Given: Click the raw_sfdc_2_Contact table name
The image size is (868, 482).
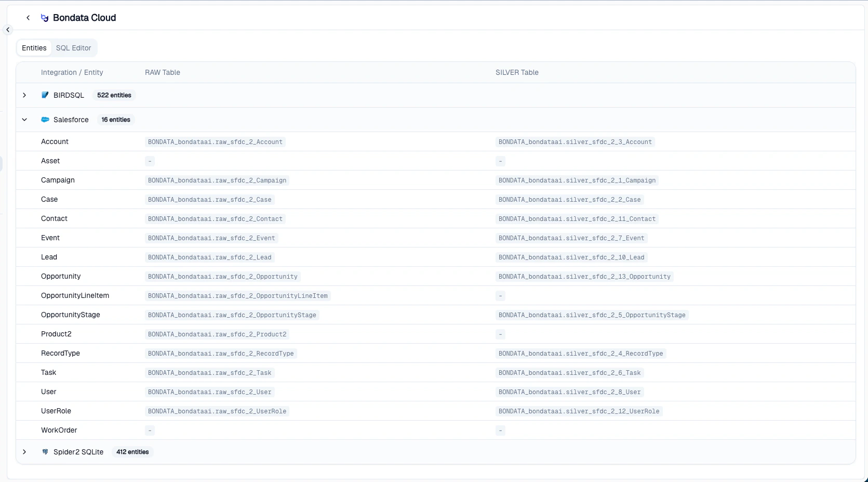Looking at the screenshot, I should 215,219.
